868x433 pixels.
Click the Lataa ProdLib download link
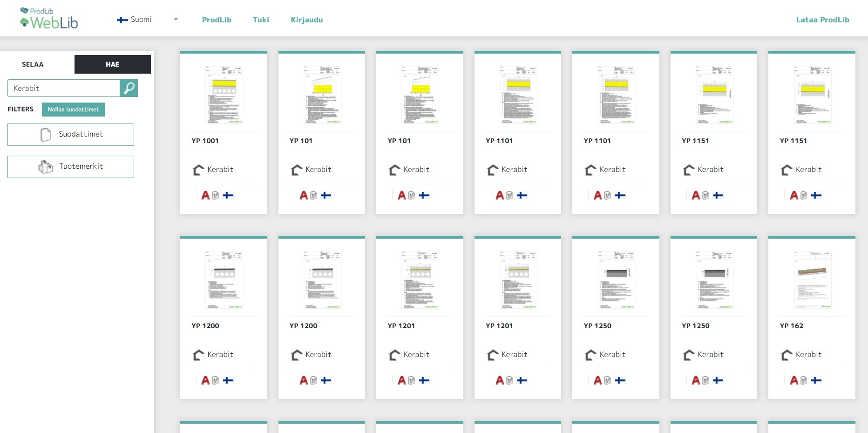[x=822, y=20]
